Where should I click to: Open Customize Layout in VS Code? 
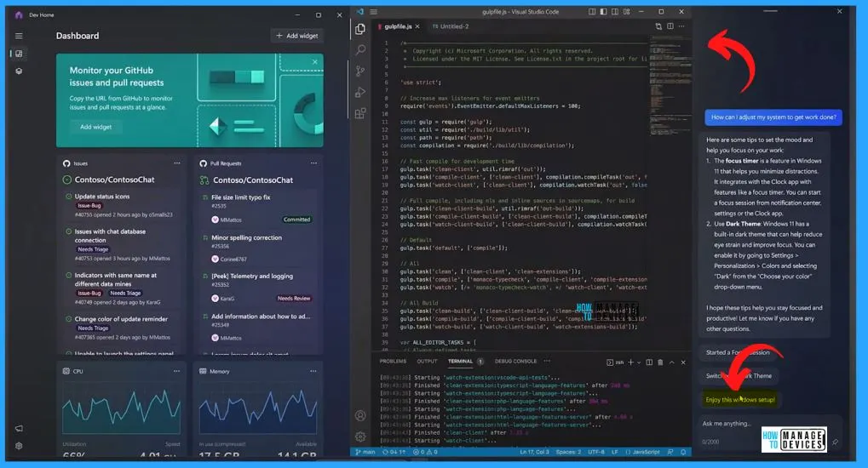pyautogui.click(x=627, y=12)
